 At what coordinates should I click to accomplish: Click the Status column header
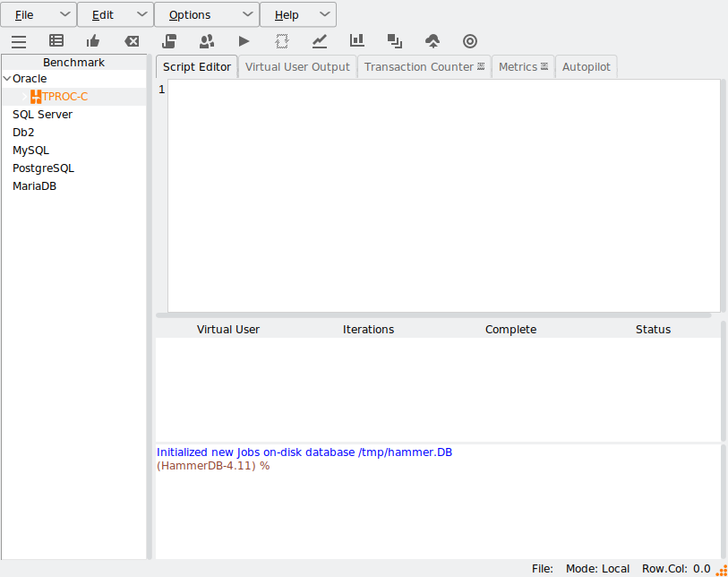point(653,330)
